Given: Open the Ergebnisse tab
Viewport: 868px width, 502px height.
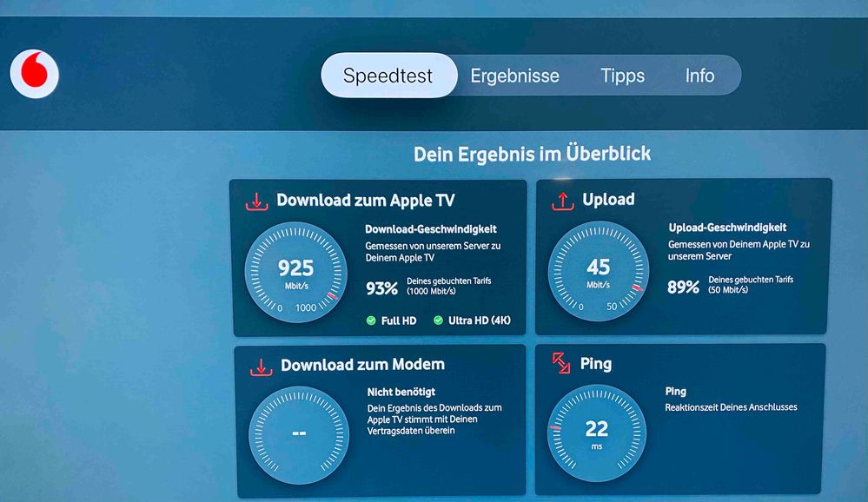Looking at the screenshot, I should coord(515,76).
